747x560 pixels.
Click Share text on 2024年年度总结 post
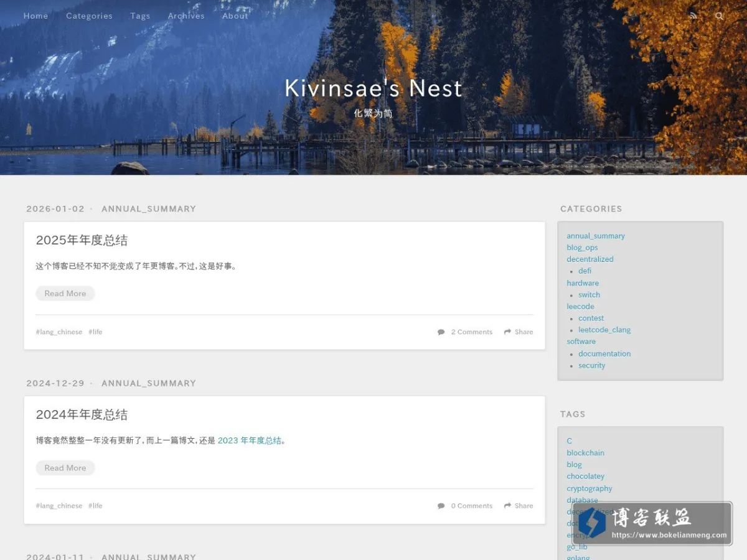click(x=524, y=506)
